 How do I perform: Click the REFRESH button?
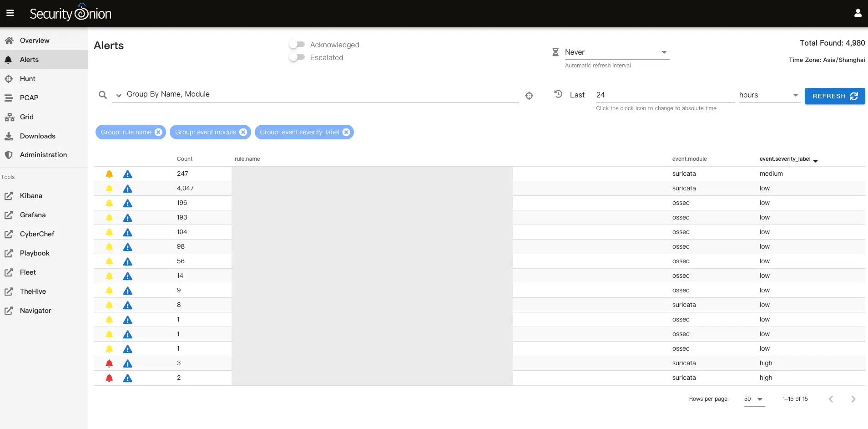[x=835, y=96]
